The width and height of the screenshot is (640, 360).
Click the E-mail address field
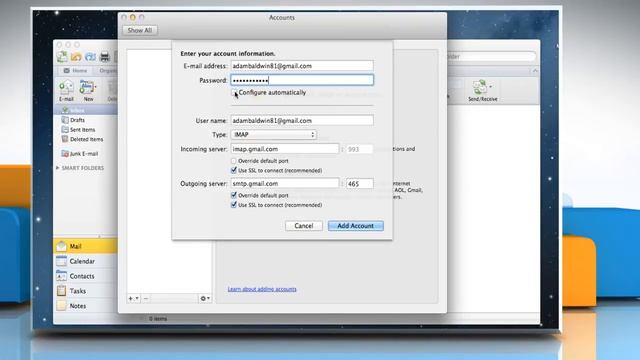(302, 66)
